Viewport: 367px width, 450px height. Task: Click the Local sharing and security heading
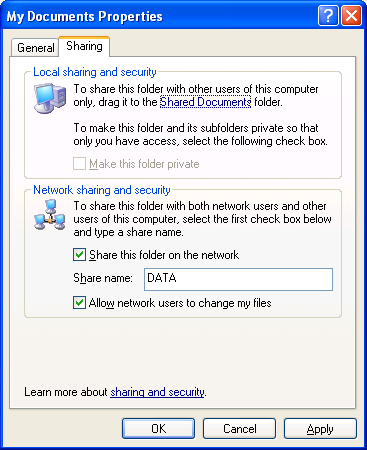[x=95, y=72]
